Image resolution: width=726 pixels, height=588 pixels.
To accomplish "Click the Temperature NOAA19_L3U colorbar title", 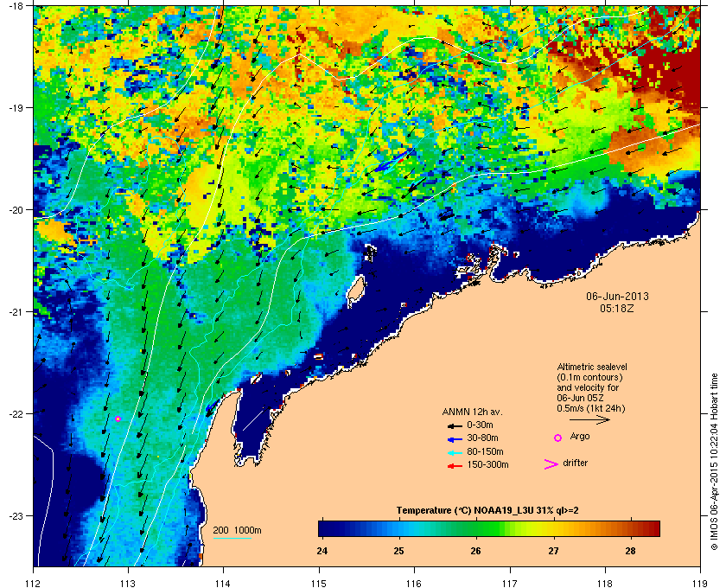I will pyautogui.click(x=487, y=511).
